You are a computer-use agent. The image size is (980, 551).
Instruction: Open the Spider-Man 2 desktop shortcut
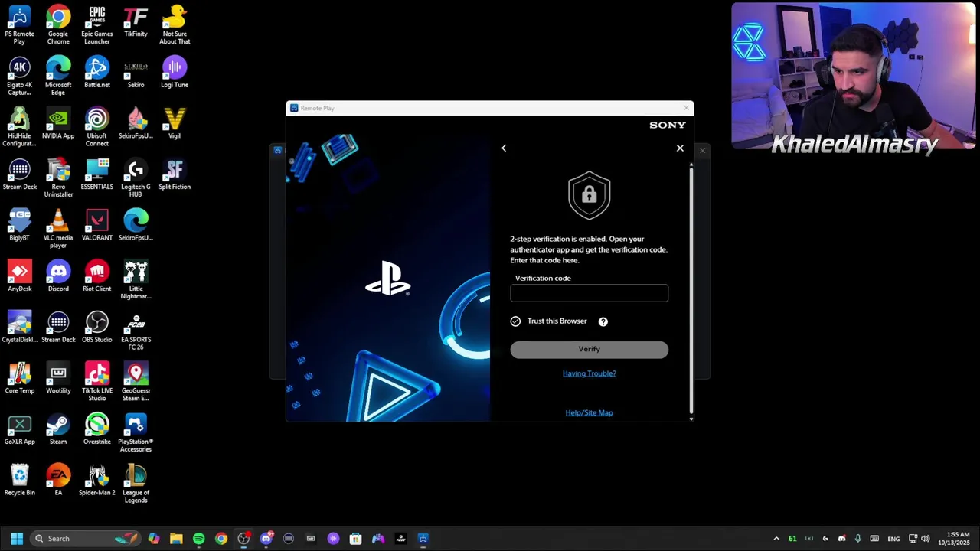point(97,480)
